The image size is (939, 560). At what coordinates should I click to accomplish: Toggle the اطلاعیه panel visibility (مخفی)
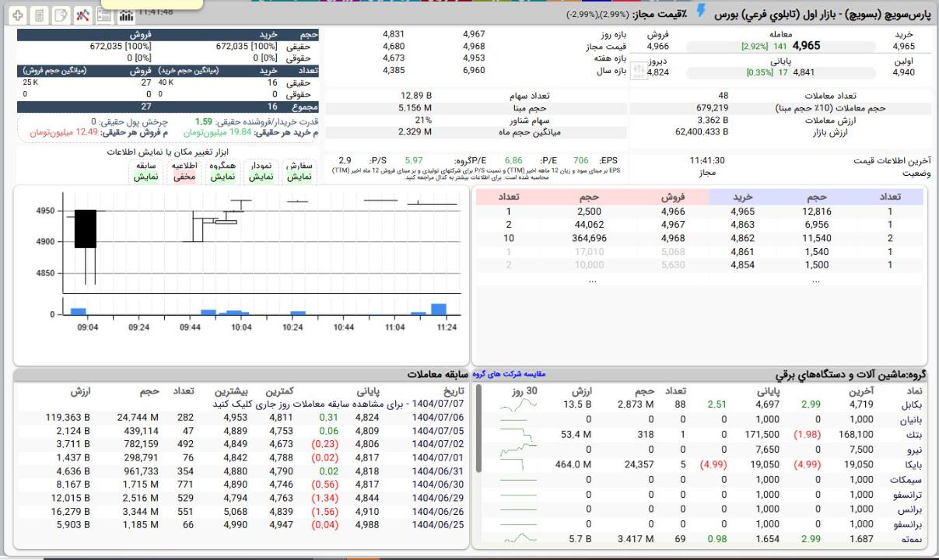[x=184, y=177]
